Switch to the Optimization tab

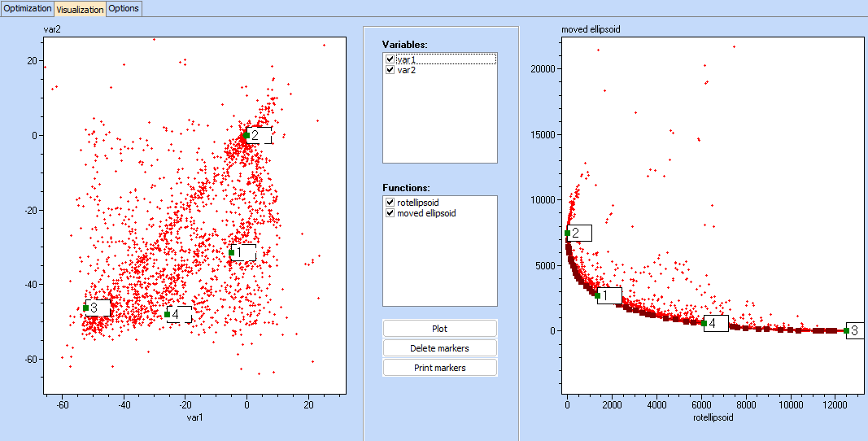(28, 8)
